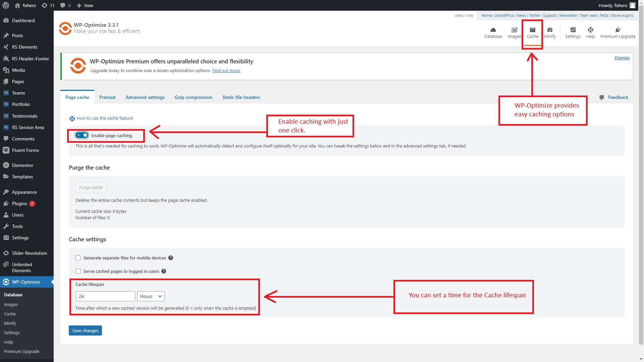Screen dimensions: 644x362
Task: Open the updates indicator showing 11
Action: (x=48, y=5)
